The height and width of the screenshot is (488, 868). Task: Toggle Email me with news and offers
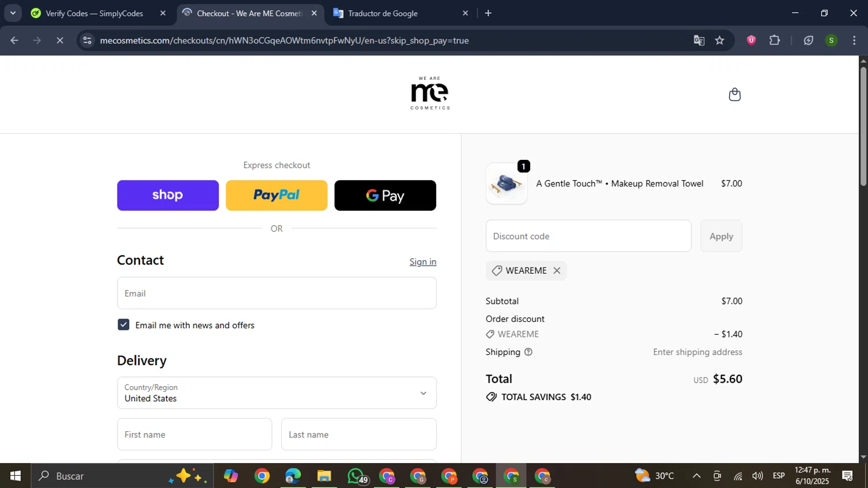(123, 325)
